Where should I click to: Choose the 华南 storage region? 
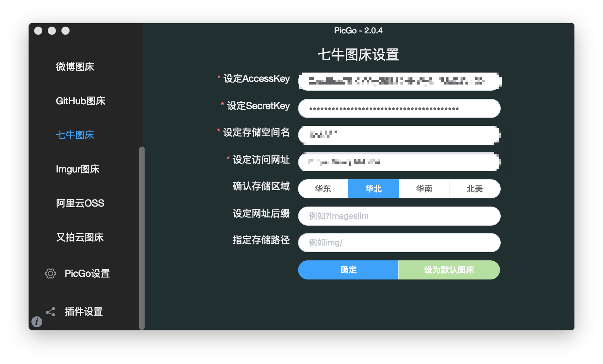(424, 189)
